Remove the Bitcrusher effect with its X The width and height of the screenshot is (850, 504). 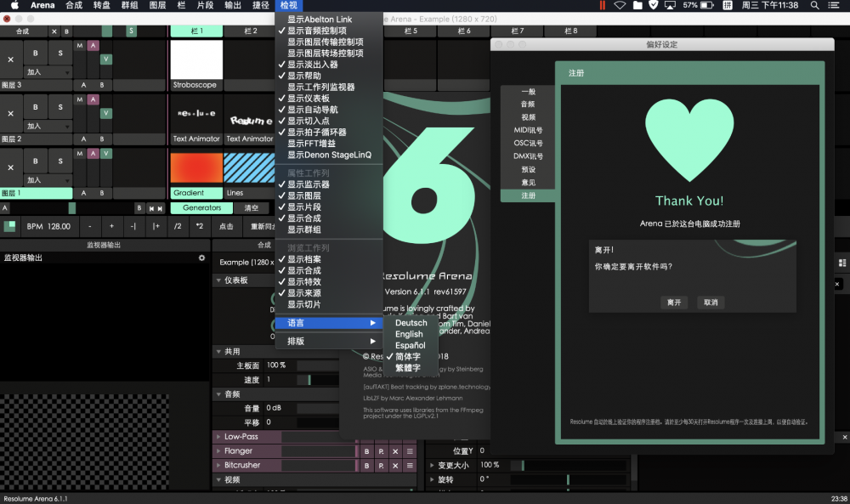pos(395,465)
